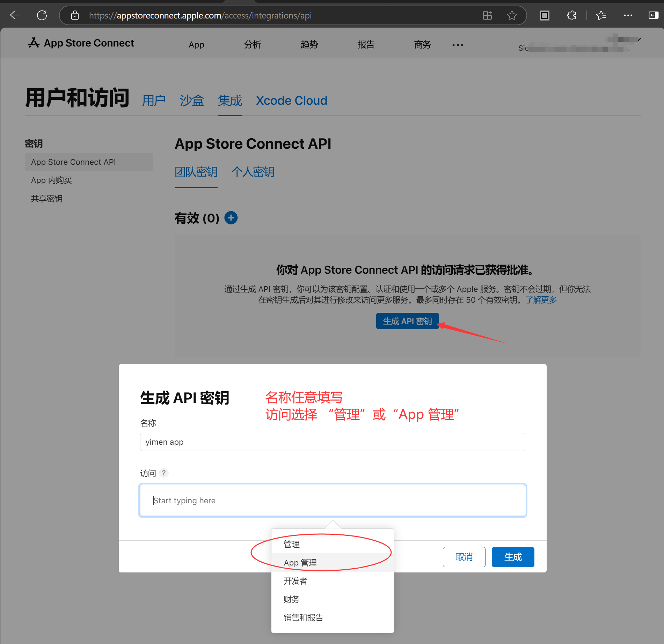
Task: Open the favorites list icon
Action: coord(601,15)
